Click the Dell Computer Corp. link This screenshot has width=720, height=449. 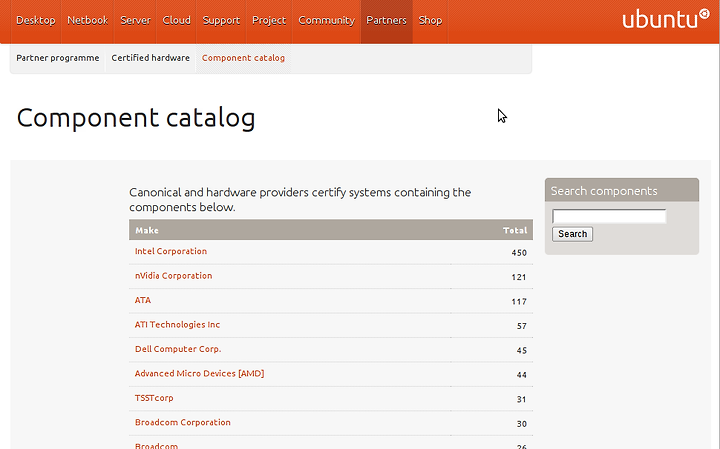[x=178, y=349]
